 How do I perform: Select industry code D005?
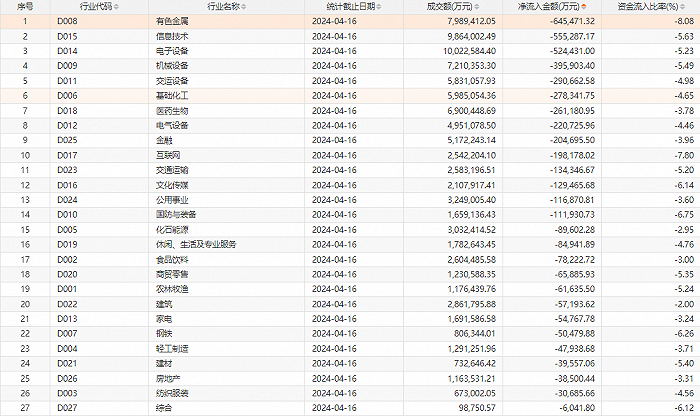tap(67, 230)
